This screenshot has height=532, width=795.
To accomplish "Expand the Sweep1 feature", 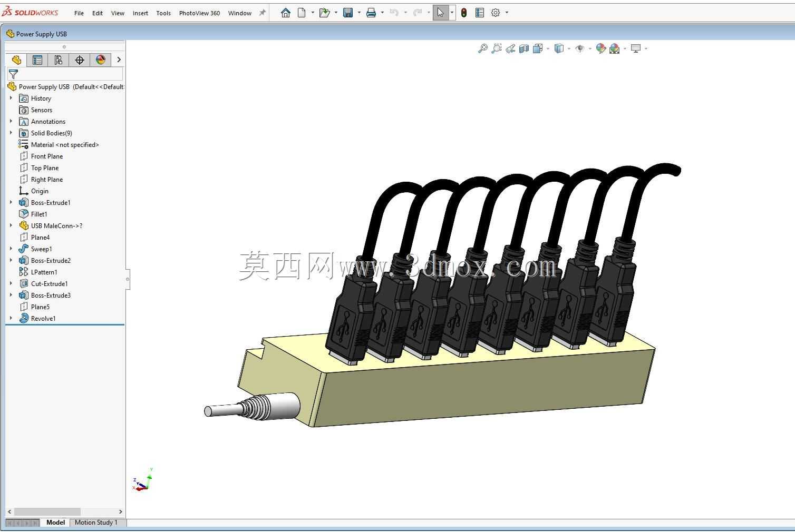I will point(11,249).
